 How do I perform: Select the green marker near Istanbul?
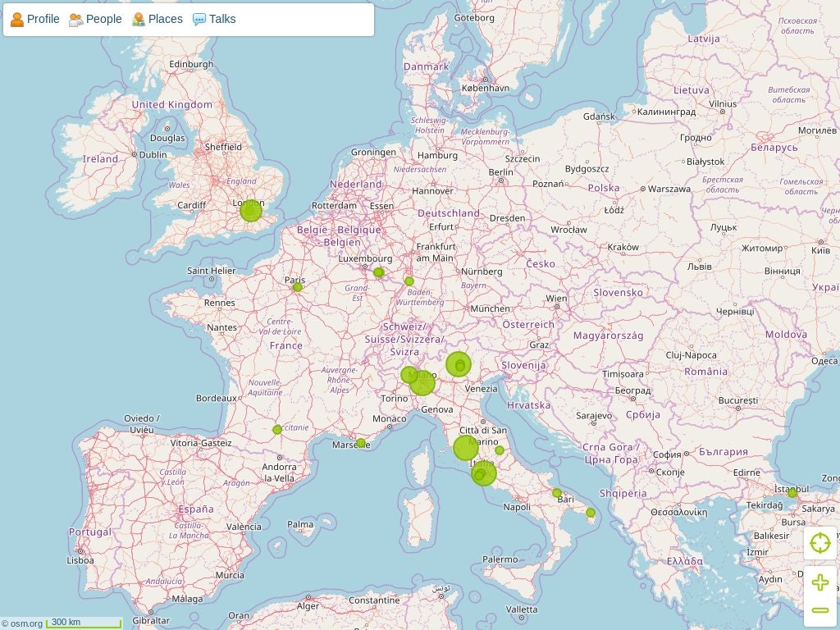792,493
